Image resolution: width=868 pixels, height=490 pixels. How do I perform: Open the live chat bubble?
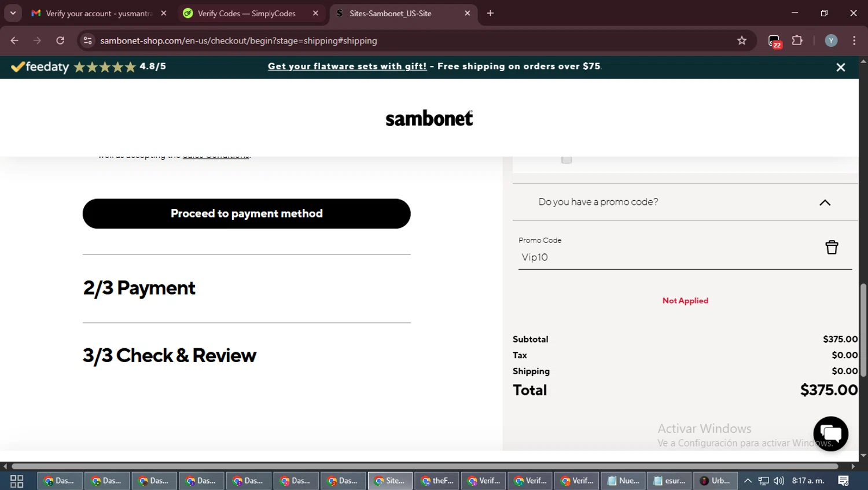click(x=830, y=434)
